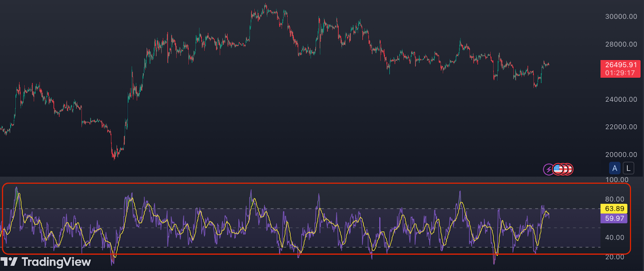Click the purple 59.97 RSI value label
Screen dimensions: 644x271
point(614,218)
